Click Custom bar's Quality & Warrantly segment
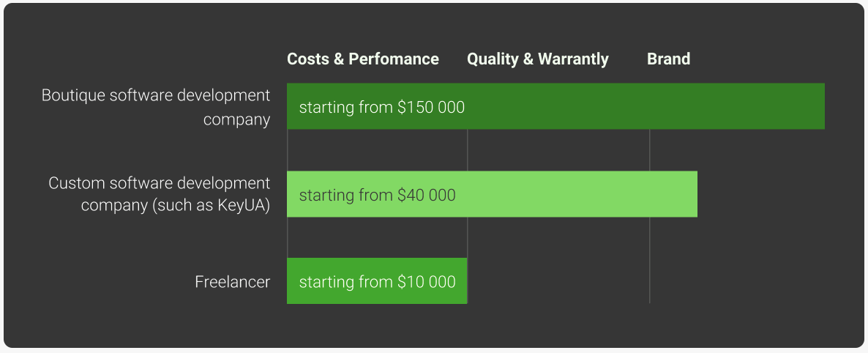868x353 pixels. pyautogui.click(x=558, y=194)
